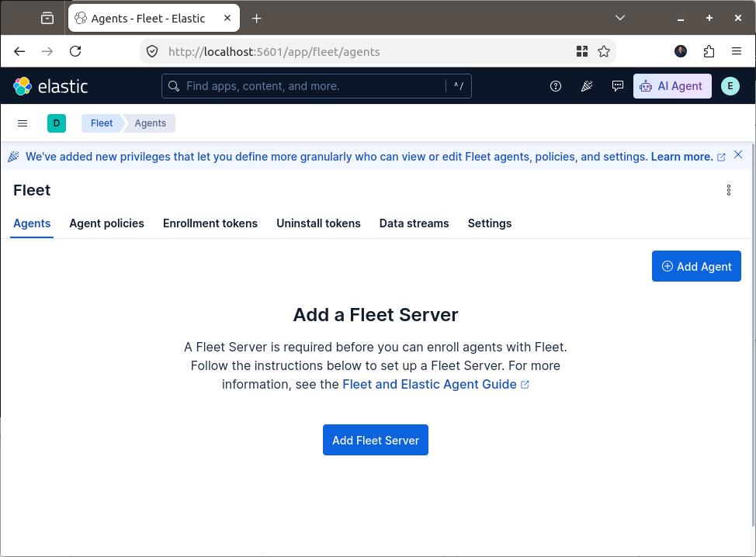
Task: Click the browser forward arrow
Action: (x=47, y=51)
